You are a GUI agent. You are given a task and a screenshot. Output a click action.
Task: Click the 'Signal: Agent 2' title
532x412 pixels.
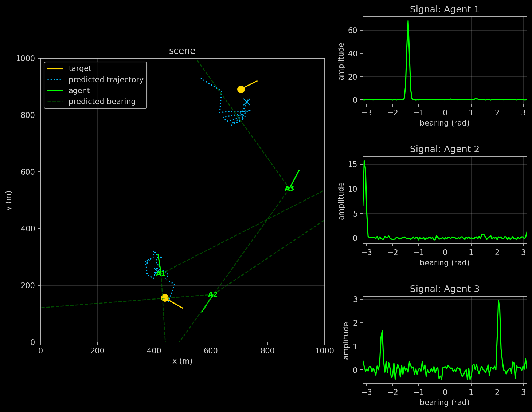[445, 149]
